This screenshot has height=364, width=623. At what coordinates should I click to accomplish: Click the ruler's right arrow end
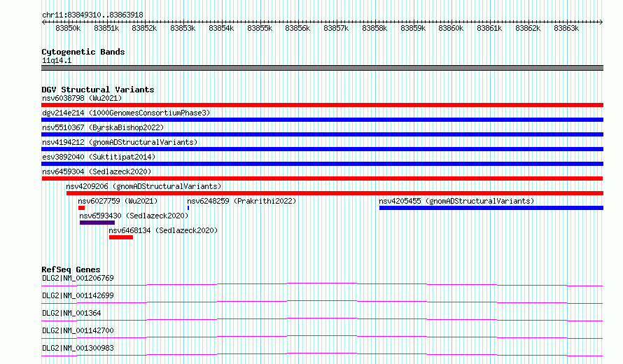click(x=601, y=22)
